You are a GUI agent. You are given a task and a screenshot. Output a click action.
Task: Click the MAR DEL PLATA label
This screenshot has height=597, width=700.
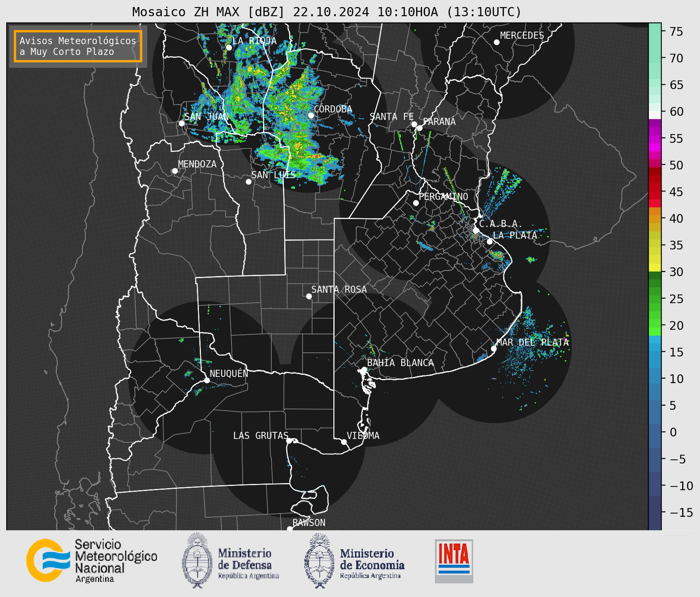coord(532,343)
